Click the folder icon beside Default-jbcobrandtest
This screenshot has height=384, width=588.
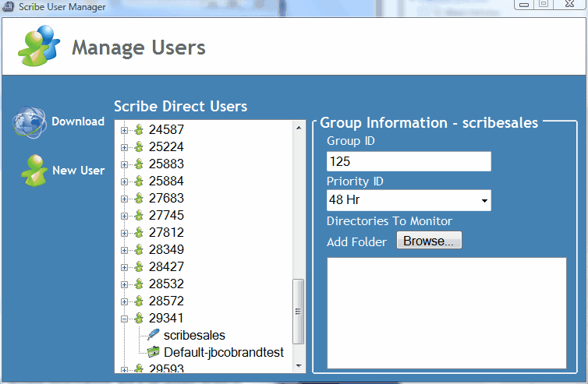point(154,352)
